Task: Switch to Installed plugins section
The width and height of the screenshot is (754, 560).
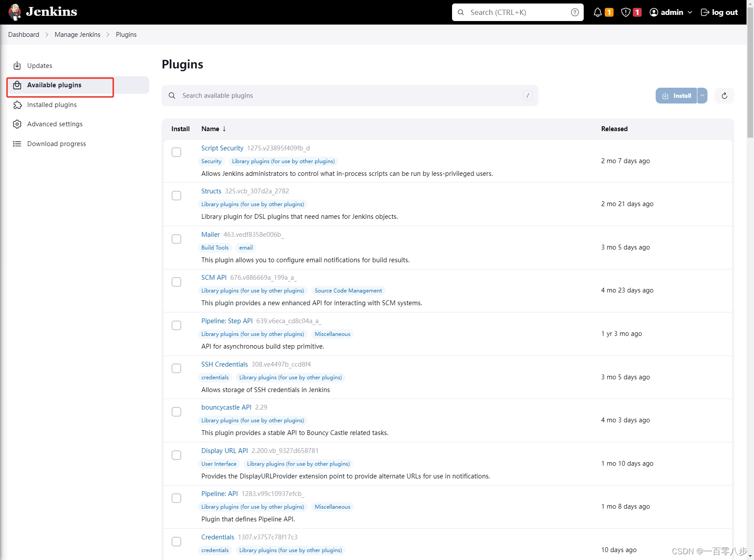Action: (51, 104)
